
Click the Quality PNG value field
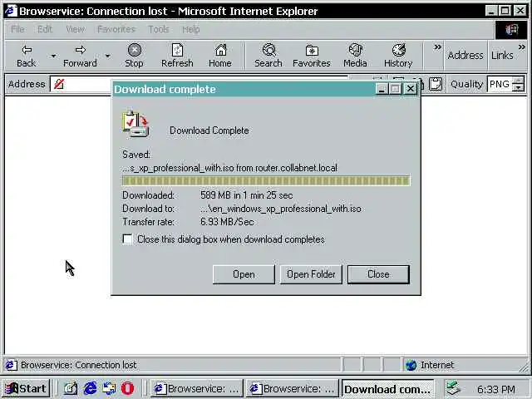tap(500, 84)
